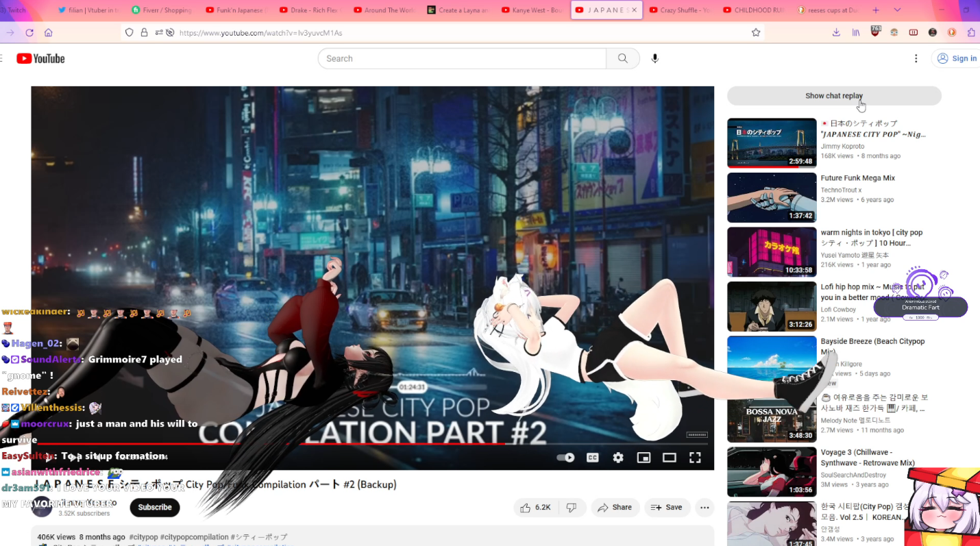The image size is (980, 546).
Task: Open BOSSA NOVA JAZZ thumbnail 3:48:30
Action: (x=772, y=417)
